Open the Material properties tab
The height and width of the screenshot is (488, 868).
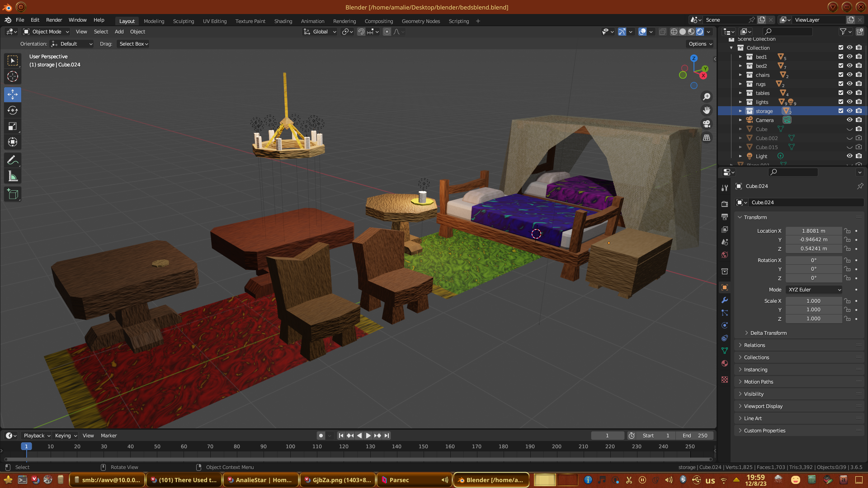point(725,363)
